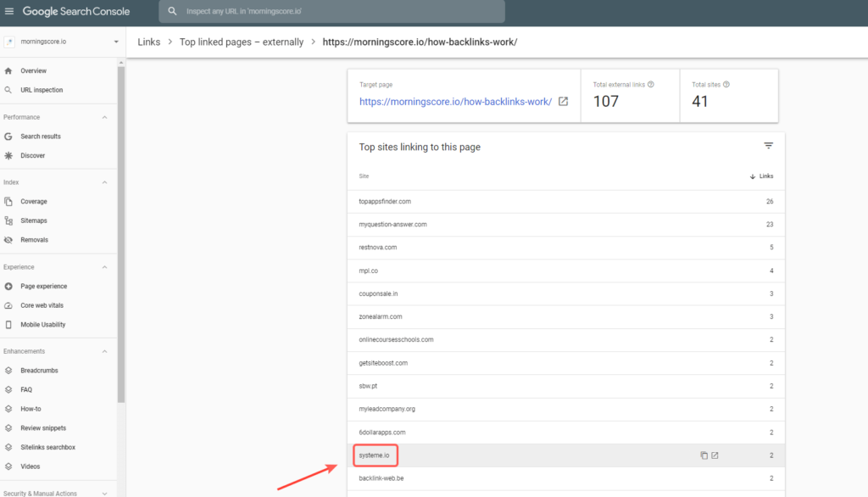Viewport: 868px width, 497px height.
Task: Open URL inspection in sidebar
Action: [x=42, y=90]
